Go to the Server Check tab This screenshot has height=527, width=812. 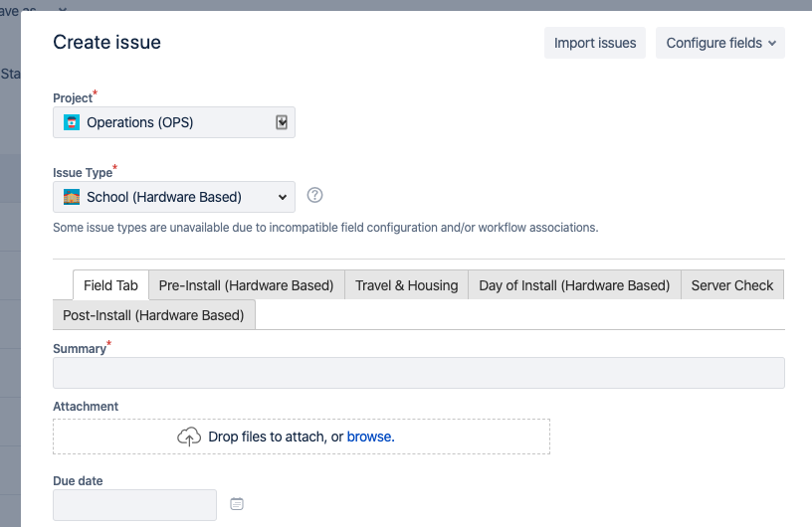(732, 285)
